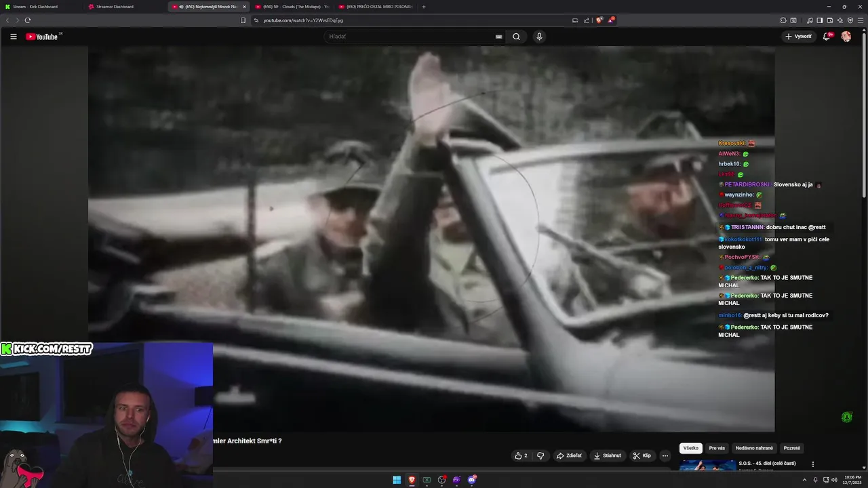View site information icon in address bar
The image size is (868, 488).
click(256, 20)
